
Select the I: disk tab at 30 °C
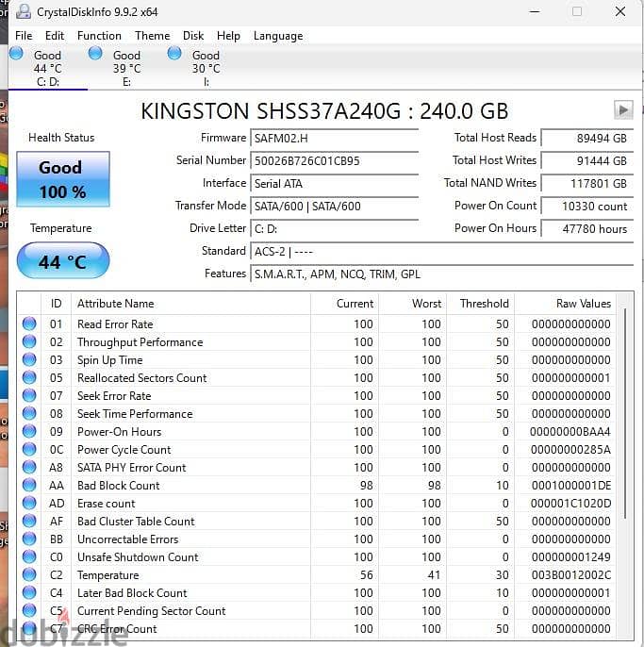tap(206, 68)
